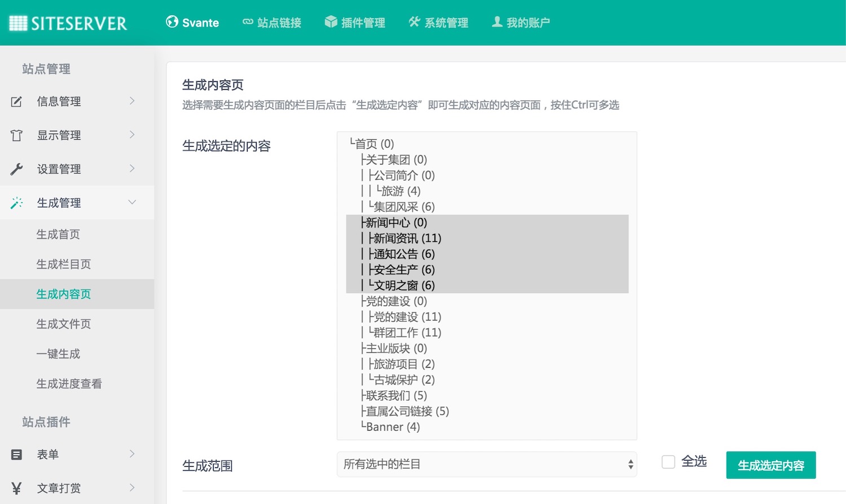Select 直属公司链接 (5) in the list
The width and height of the screenshot is (846, 504).
point(487,412)
